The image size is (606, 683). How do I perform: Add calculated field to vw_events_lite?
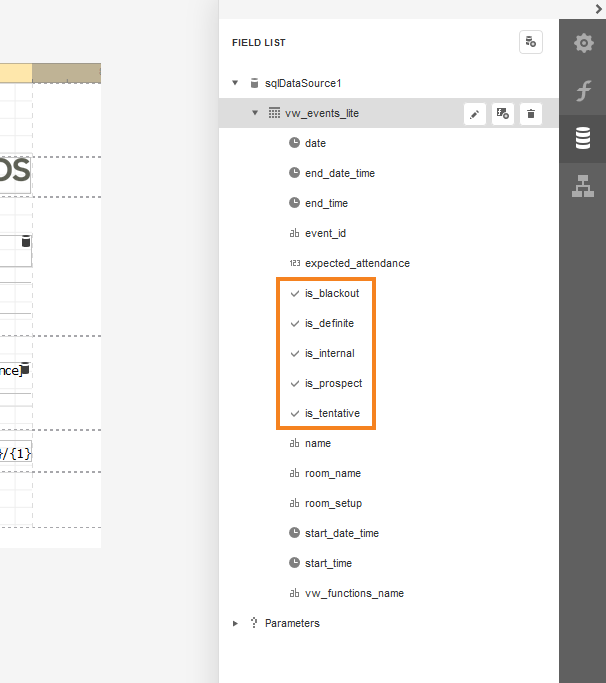point(503,114)
